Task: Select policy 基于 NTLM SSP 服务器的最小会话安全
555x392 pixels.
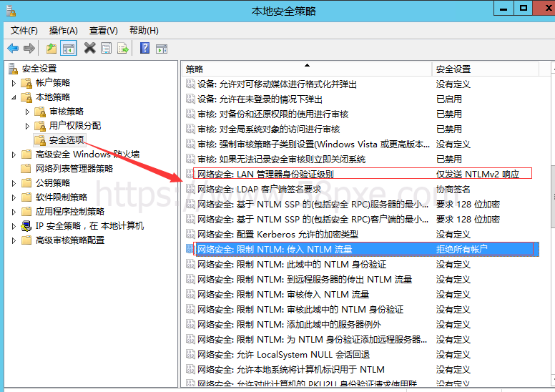Action: point(313,205)
